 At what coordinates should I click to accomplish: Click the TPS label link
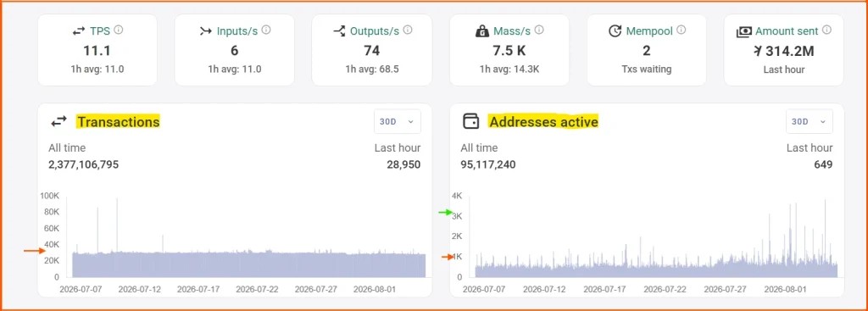point(100,31)
